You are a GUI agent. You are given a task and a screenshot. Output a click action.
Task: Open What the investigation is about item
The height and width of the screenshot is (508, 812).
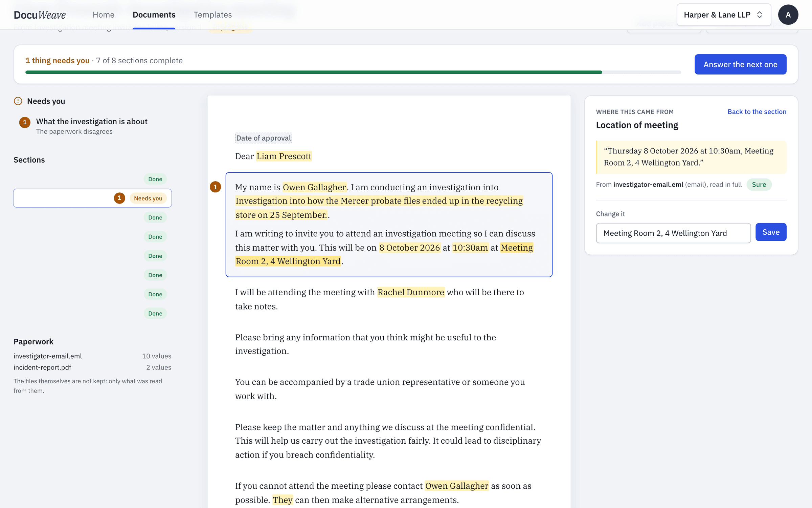(92, 126)
